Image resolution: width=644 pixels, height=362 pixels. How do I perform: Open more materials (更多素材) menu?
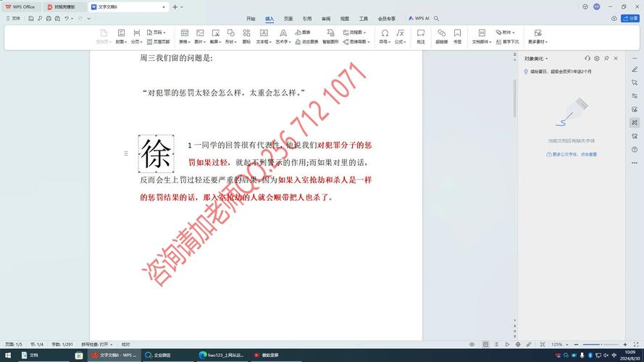pos(538,36)
